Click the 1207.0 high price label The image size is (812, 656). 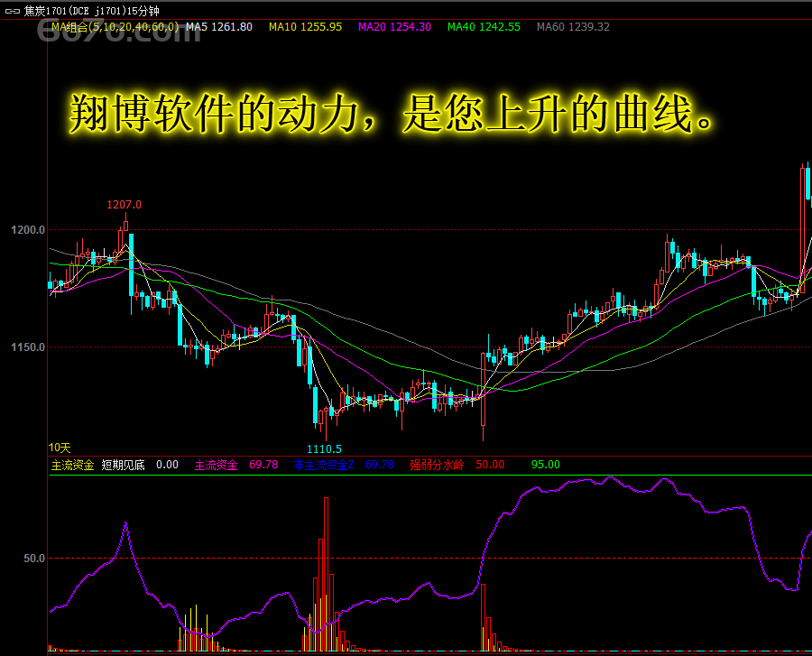124,205
